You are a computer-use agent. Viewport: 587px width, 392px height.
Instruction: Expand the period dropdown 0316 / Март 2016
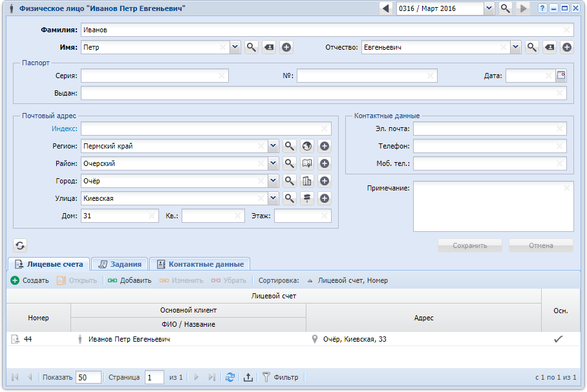489,8
